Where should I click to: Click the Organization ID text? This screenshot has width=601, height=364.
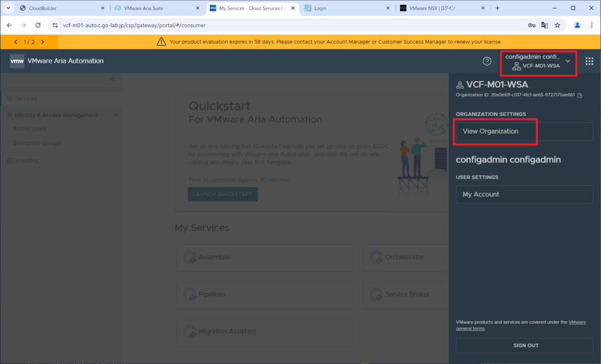pyautogui.click(x=515, y=95)
